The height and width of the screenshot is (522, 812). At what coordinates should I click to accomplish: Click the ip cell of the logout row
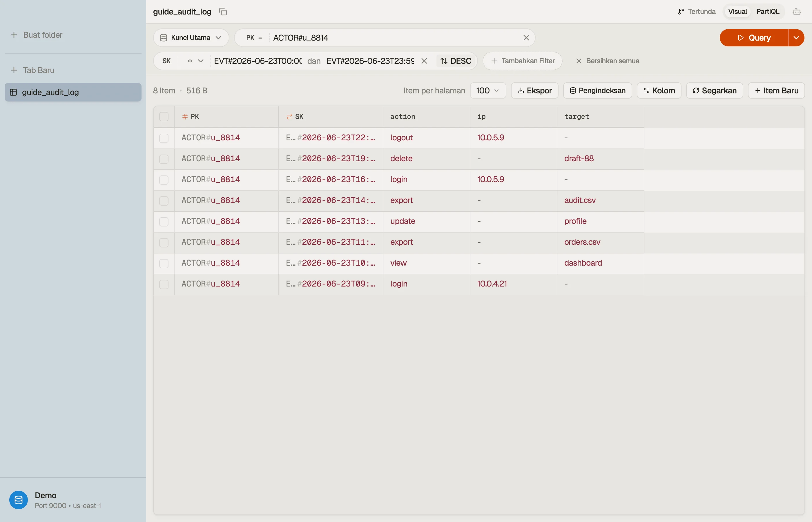tap(513, 138)
